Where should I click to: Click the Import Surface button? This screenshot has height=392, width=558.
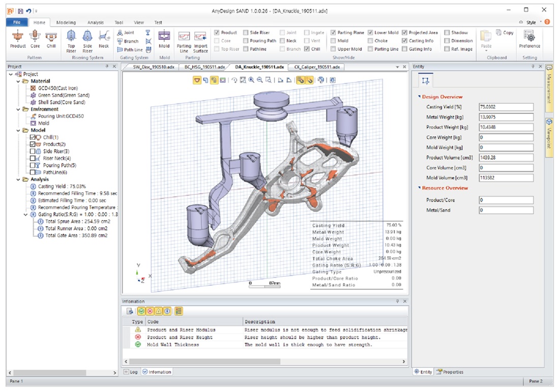(x=200, y=42)
